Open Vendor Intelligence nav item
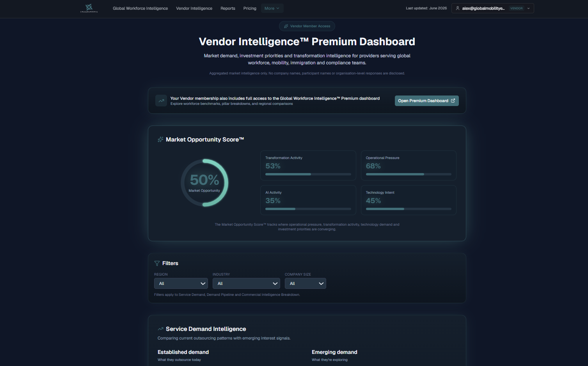Screen dimensions: 588x366 click(x=194, y=8)
